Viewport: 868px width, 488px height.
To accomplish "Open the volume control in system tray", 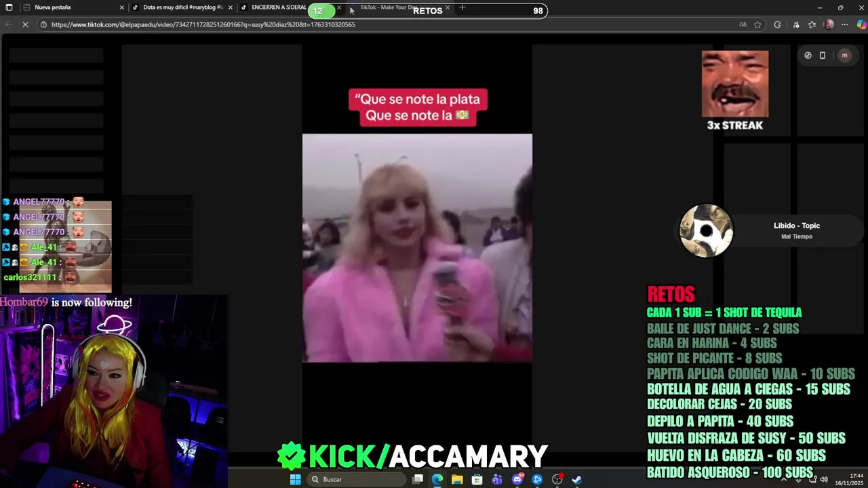I will [x=824, y=479].
